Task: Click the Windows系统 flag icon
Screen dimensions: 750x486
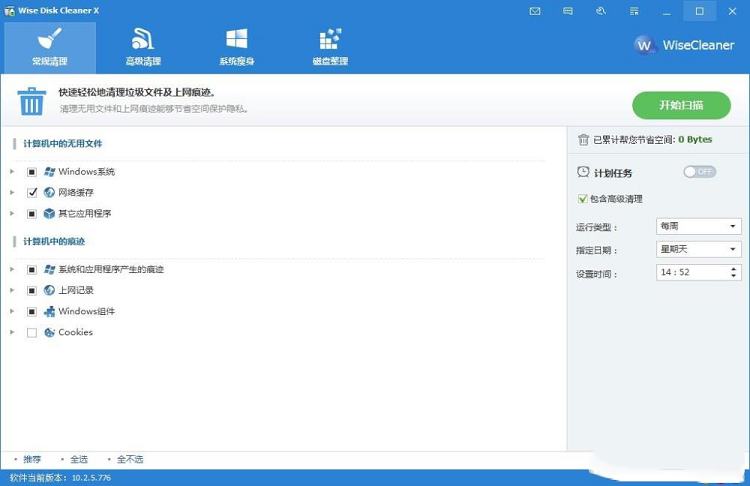Action: 49,172
